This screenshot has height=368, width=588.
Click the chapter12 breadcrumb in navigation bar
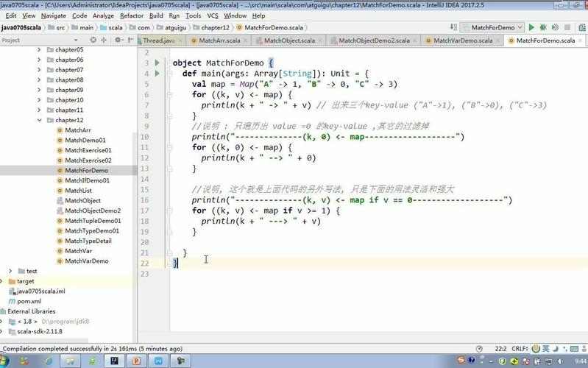216,27
